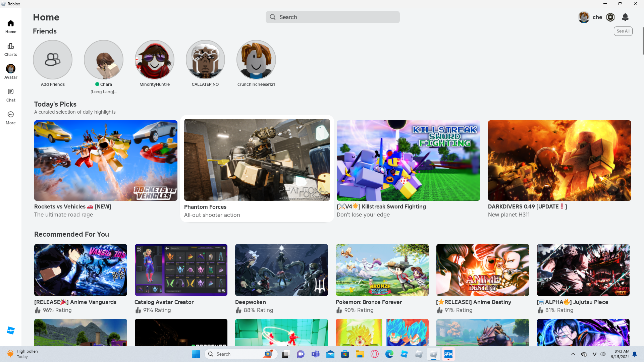644x362 pixels.
Task: Click the Pokemon: Bronze Forever title
Action: pyautogui.click(x=369, y=302)
